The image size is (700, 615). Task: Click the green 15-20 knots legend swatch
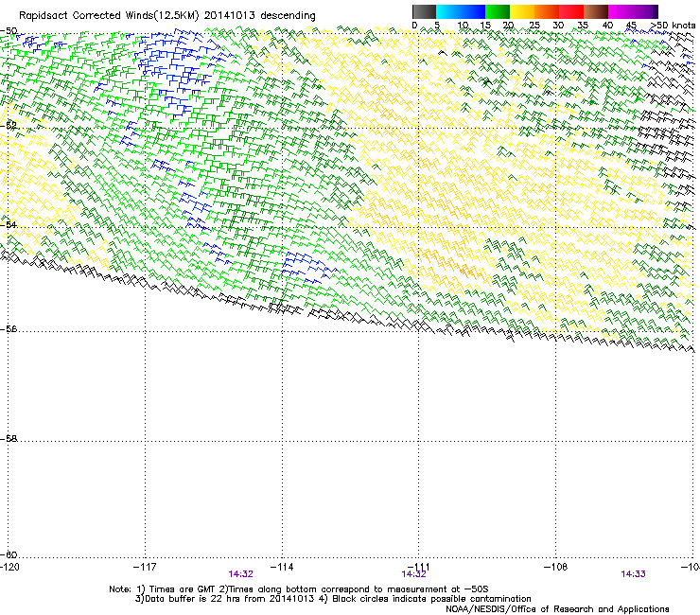(x=498, y=11)
